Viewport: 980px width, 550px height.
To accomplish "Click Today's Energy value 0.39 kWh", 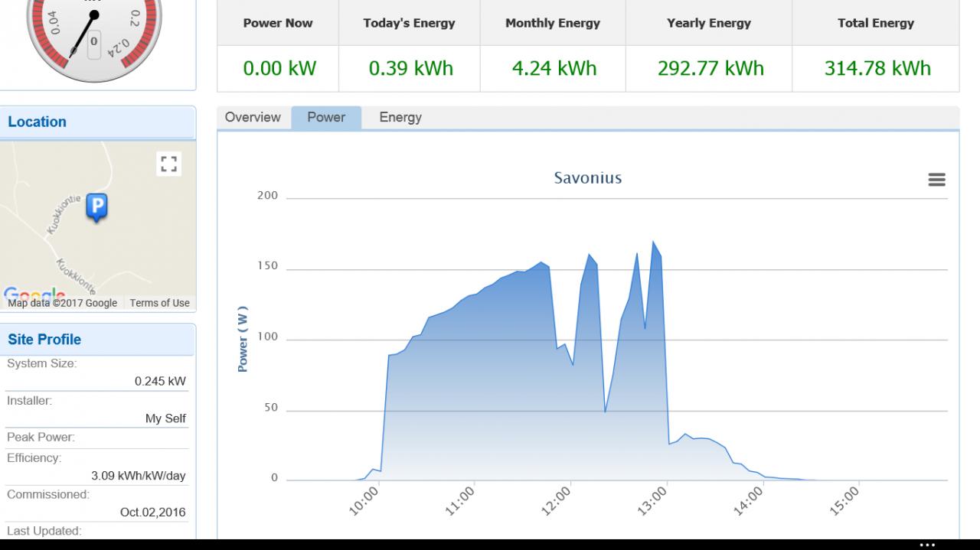I will [411, 68].
